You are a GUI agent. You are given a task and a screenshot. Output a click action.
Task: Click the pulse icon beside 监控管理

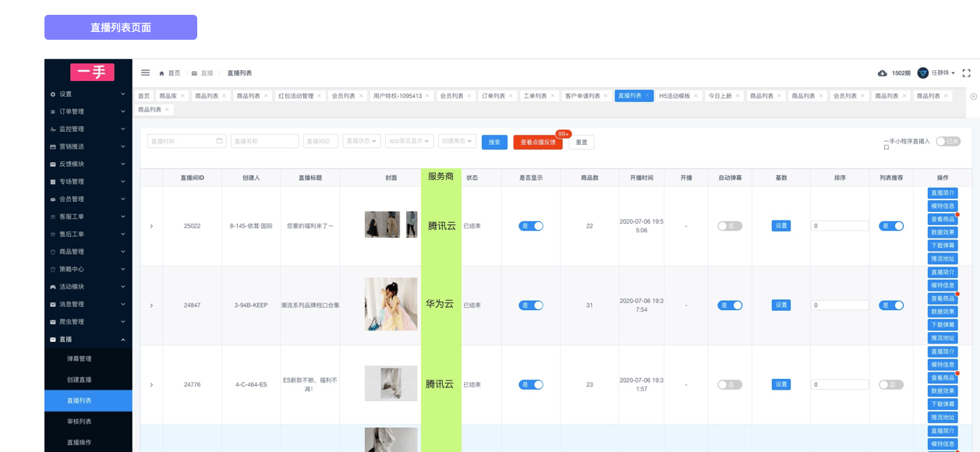click(x=53, y=129)
